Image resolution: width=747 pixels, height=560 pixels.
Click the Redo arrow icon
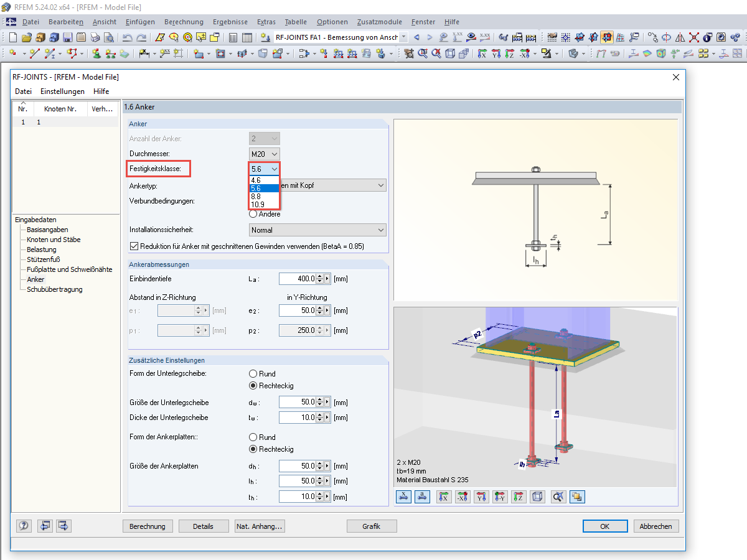pyautogui.click(x=141, y=37)
